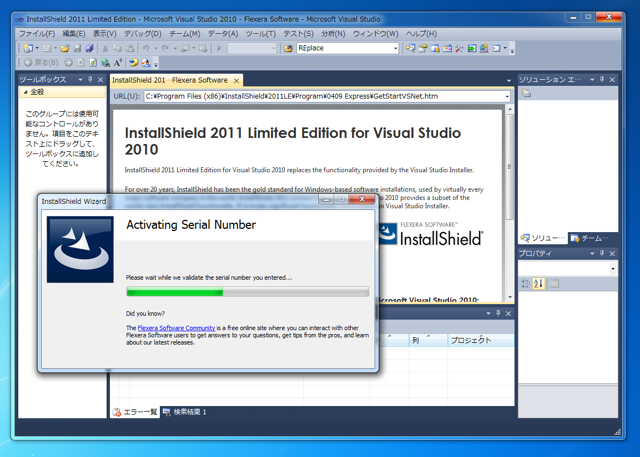
Task: Open Solution Explorer from toolbar icon
Action: 411,49
